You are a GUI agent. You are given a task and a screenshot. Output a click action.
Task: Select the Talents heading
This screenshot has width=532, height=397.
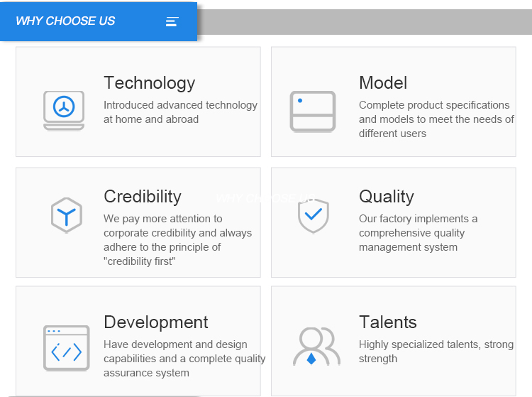point(388,322)
